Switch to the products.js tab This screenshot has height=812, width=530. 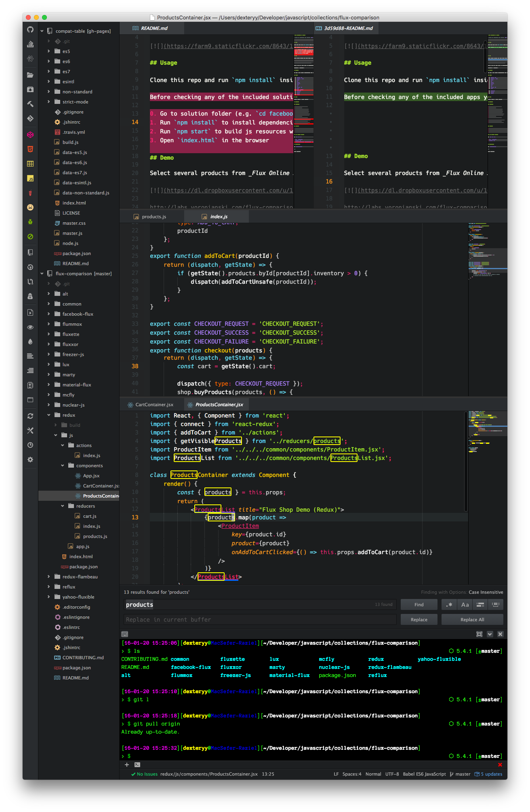[152, 217]
